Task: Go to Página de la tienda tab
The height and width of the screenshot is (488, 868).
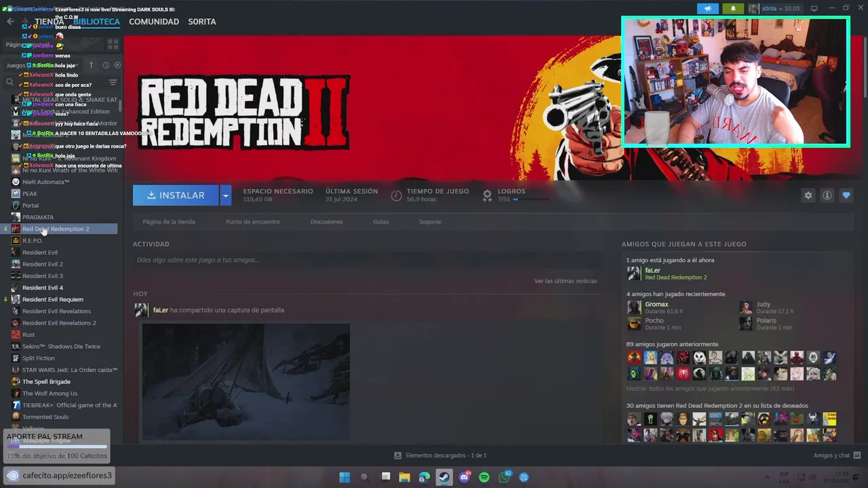Action: point(169,222)
